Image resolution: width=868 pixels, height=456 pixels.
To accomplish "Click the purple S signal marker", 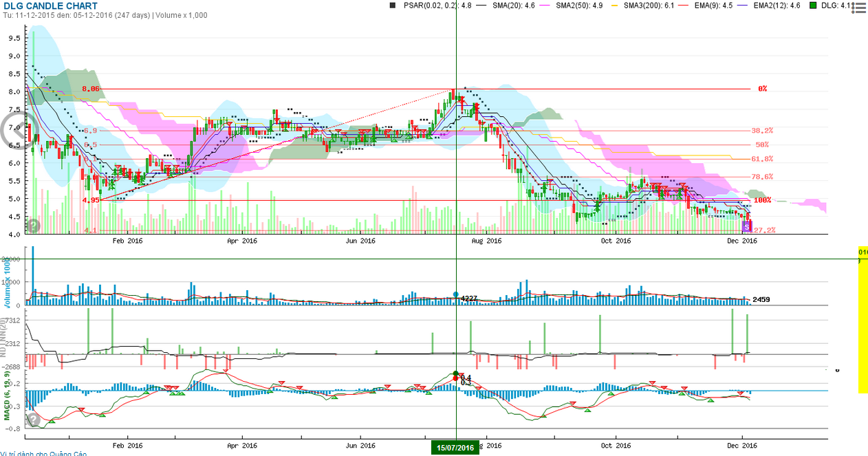I will pyautogui.click(x=746, y=226).
